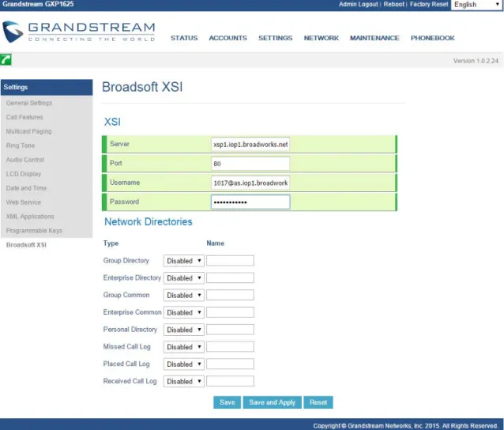The height and width of the screenshot is (430, 504).
Task: Click Admin Logout link
Action: click(x=358, y=4)
